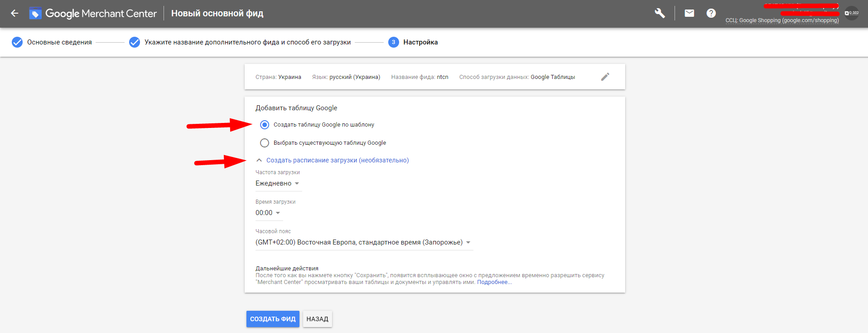Viewport: 868px width, 333px height.
Task: Open the 'Ежедневно' frequency dropdown
Action: (277, 183)
